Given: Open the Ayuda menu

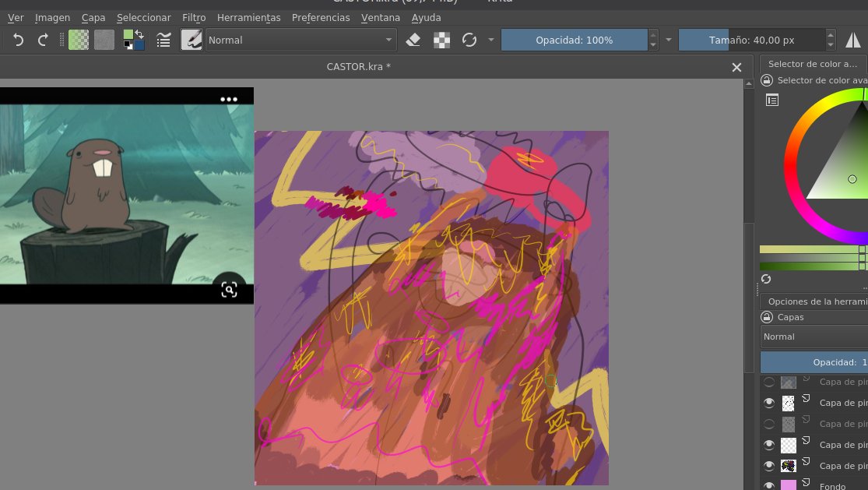Looking at the screenshot, I should [427, 18].
